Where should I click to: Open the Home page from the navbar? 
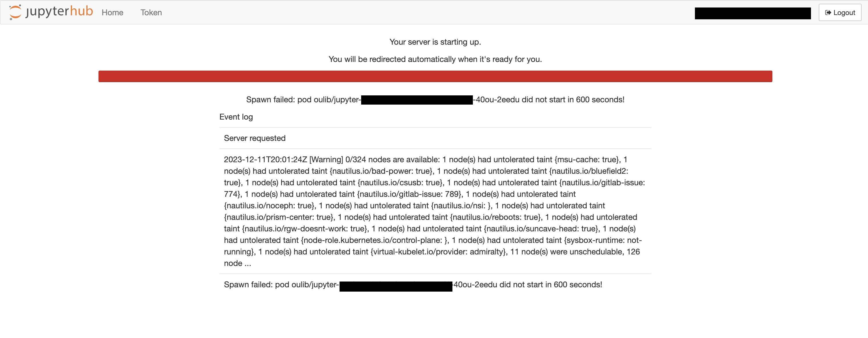(x=112, y=12)
